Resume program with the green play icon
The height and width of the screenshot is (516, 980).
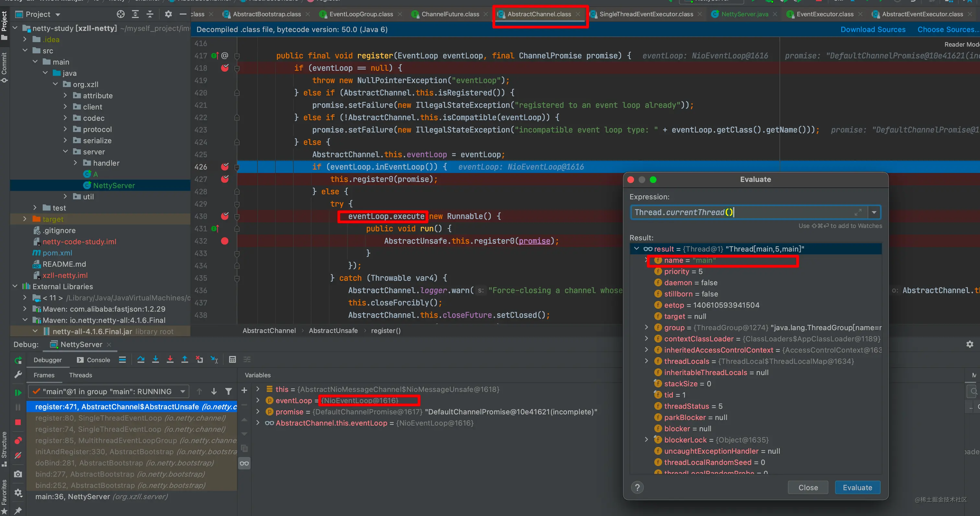click(x=18, y=392)
